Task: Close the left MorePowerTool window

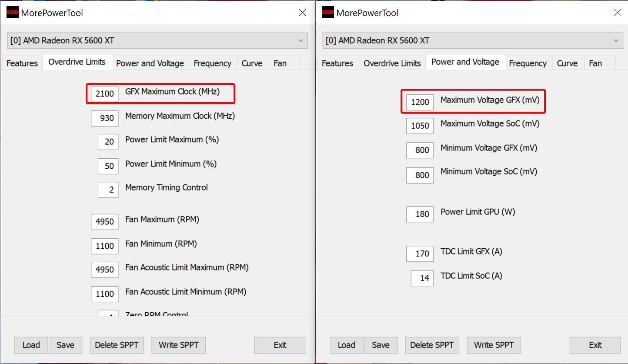Action: [302, 13]
